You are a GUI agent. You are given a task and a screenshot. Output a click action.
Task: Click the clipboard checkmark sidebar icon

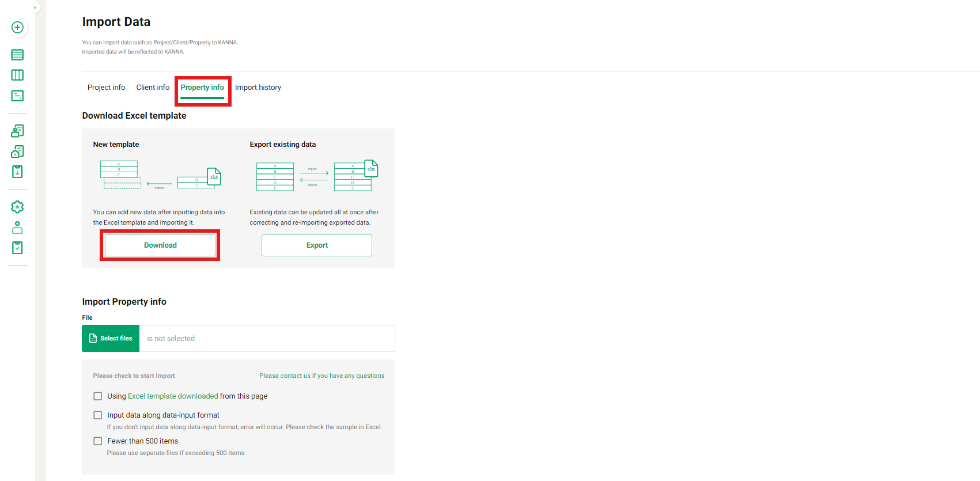tap(17, 248)
